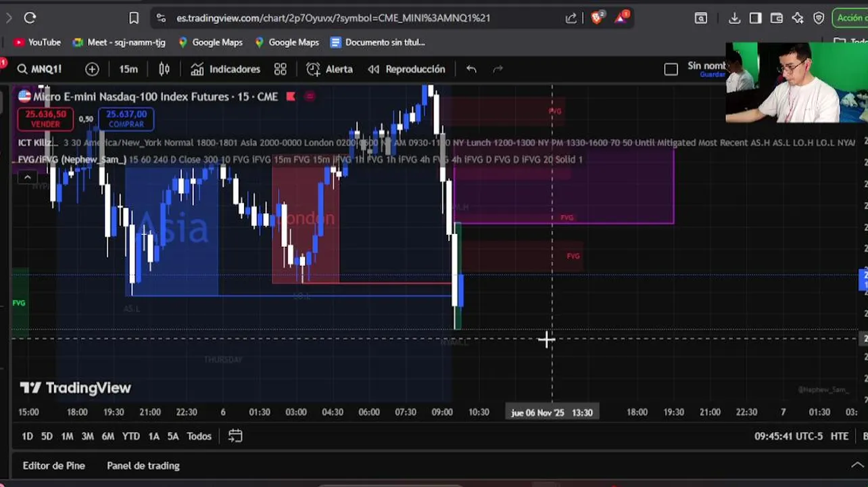Image resolution: width=868 pixels, height=487 pixels.
Task: Open the first Google Maps bookmark
Action: (x=210, y=42)
